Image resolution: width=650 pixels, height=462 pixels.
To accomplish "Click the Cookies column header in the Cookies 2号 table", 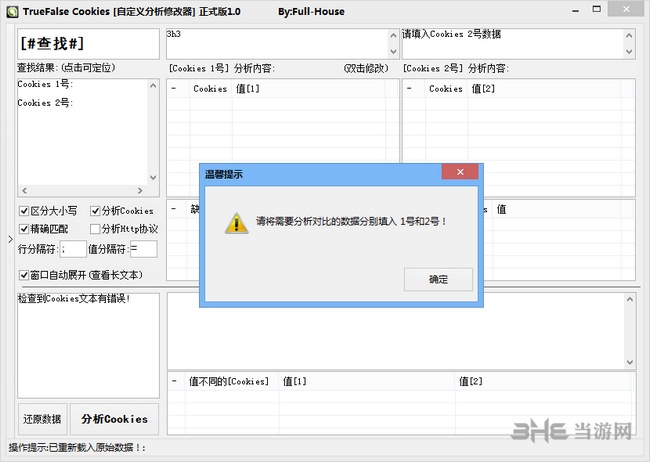I will click(446, 89).
